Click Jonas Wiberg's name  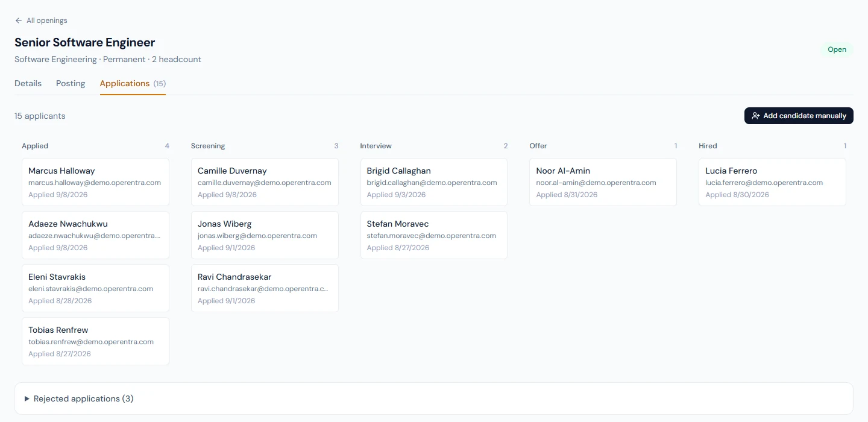pos(225,224)
